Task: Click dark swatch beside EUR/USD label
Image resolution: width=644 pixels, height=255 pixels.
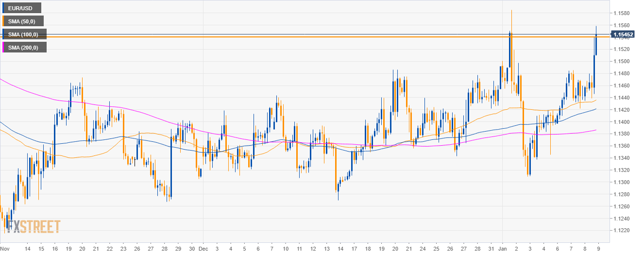Action: 3,8
